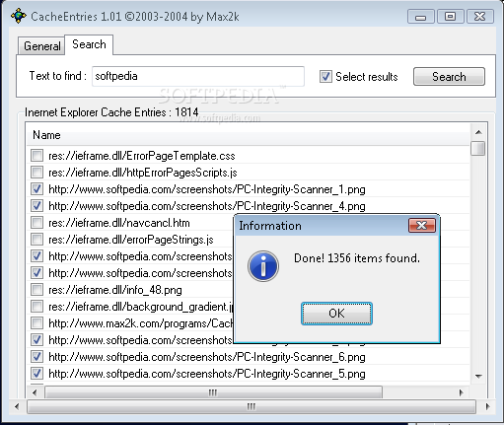Click the blue information icon in dialog
504x425 pixels.
click(263, 266)
